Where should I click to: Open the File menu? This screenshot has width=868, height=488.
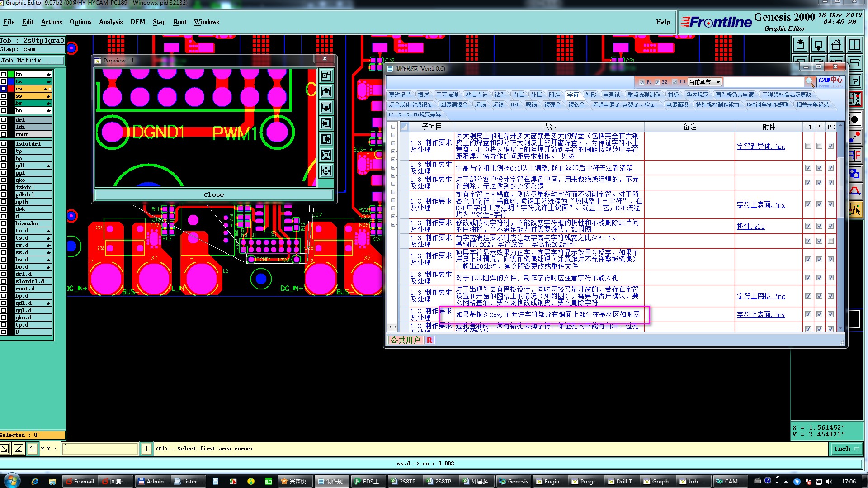9,22
